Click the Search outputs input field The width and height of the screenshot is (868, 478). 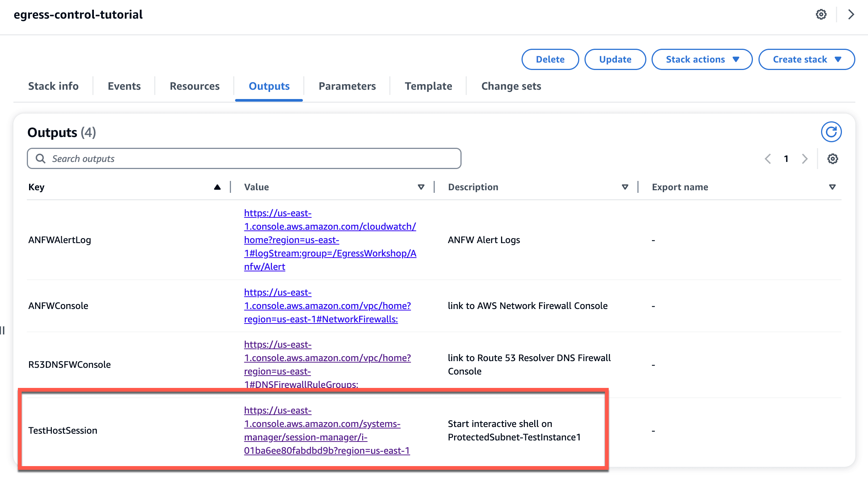click(244, 158)
